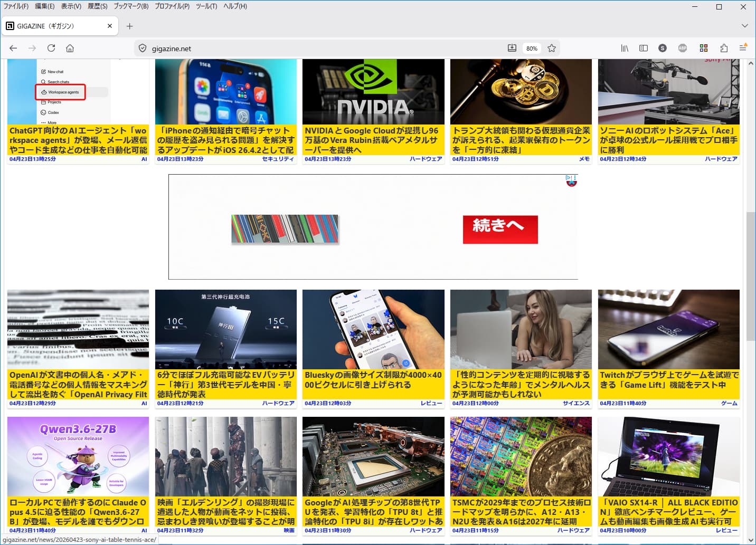Click the Qwen3.6-27B article thumbnail

(x=78, y=456)
